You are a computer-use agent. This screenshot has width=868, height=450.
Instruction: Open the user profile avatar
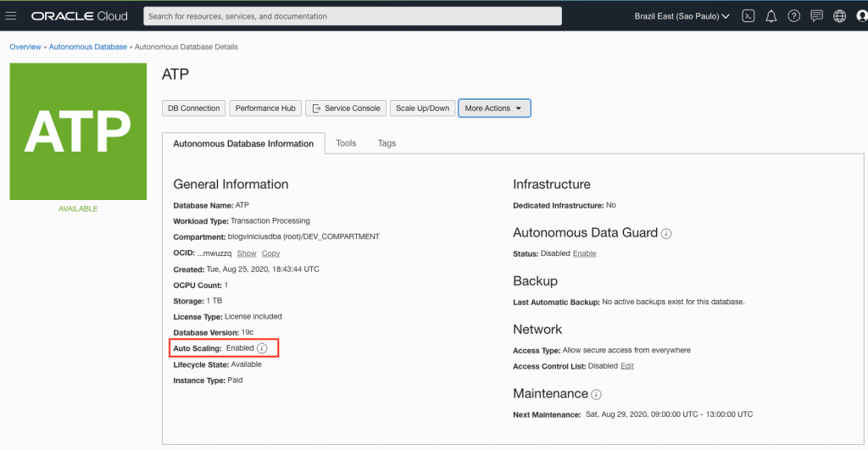[x=861, y=16]
